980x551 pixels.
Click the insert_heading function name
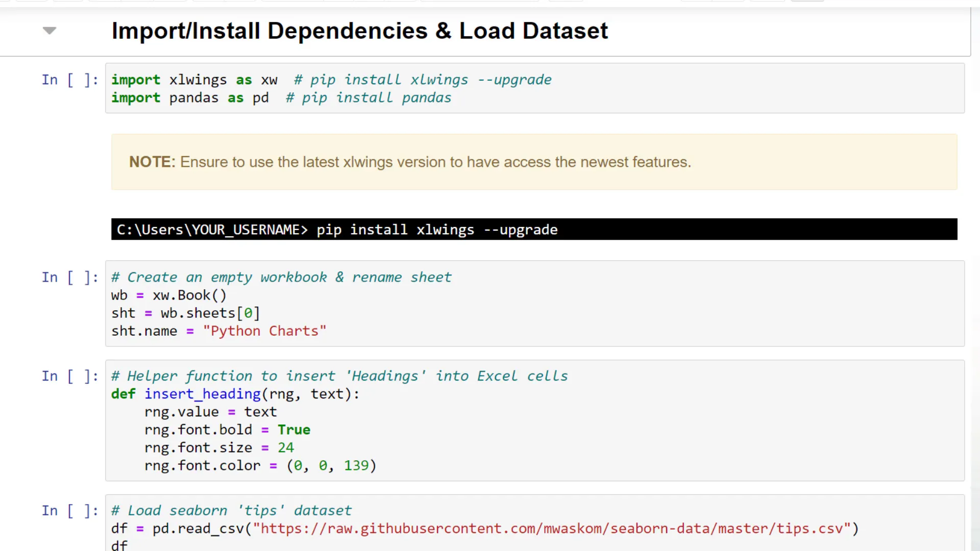[x=202, y=394]
